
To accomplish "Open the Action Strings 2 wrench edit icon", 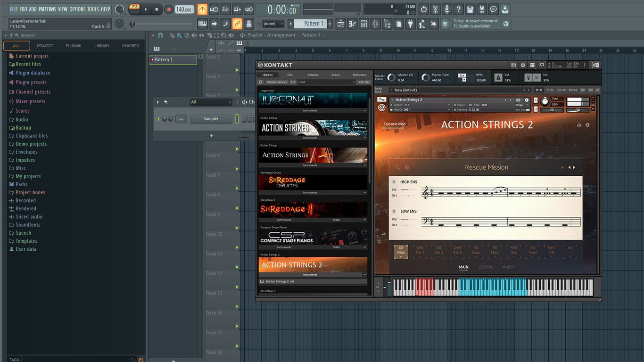I will (x=381, y=99).
